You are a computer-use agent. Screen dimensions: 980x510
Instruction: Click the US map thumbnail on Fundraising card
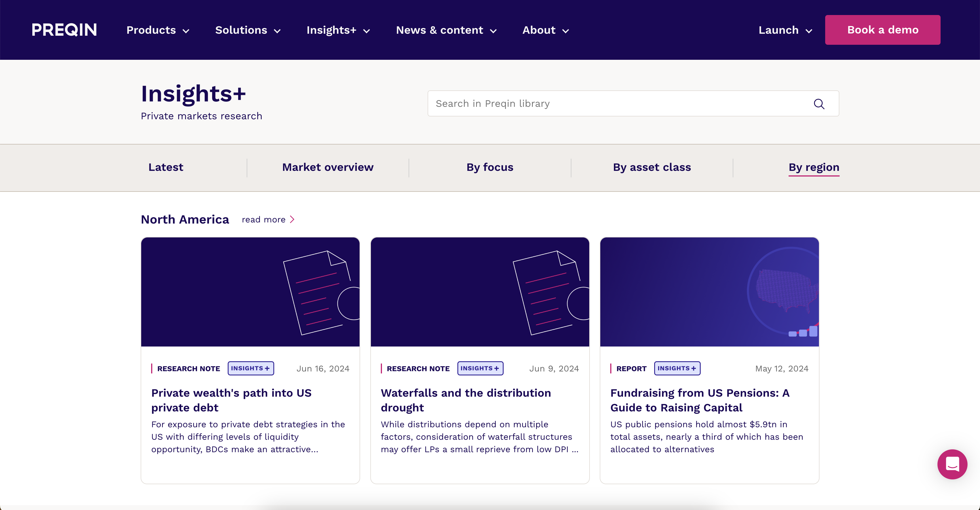coord(709,292)
